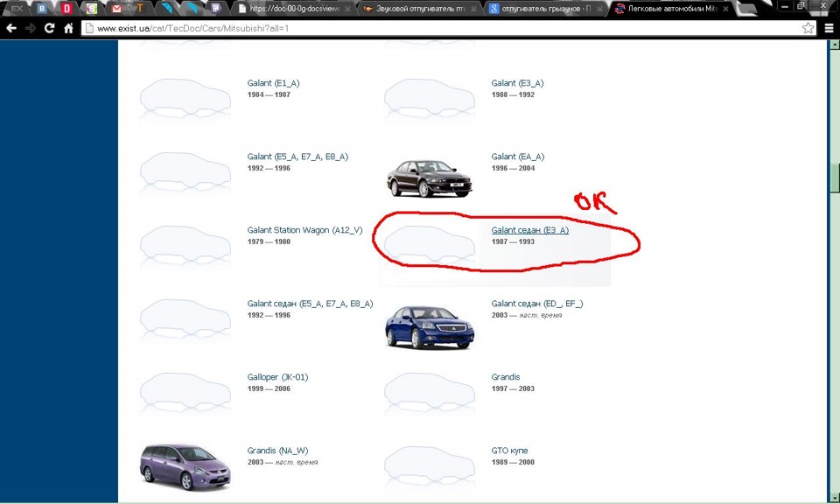Select the years text 1996 — 2004
Viewport: 840px width, 504px height.
tap(513, 168)
